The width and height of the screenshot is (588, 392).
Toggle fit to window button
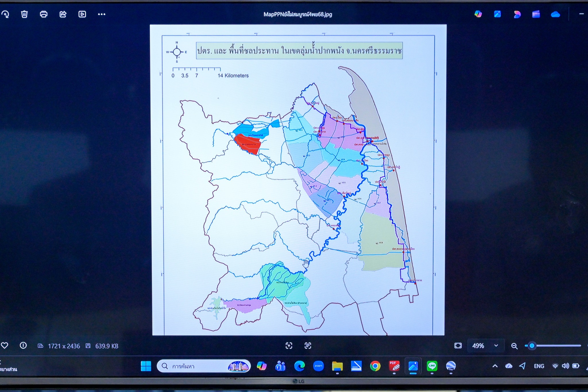(x=458, y=345)
